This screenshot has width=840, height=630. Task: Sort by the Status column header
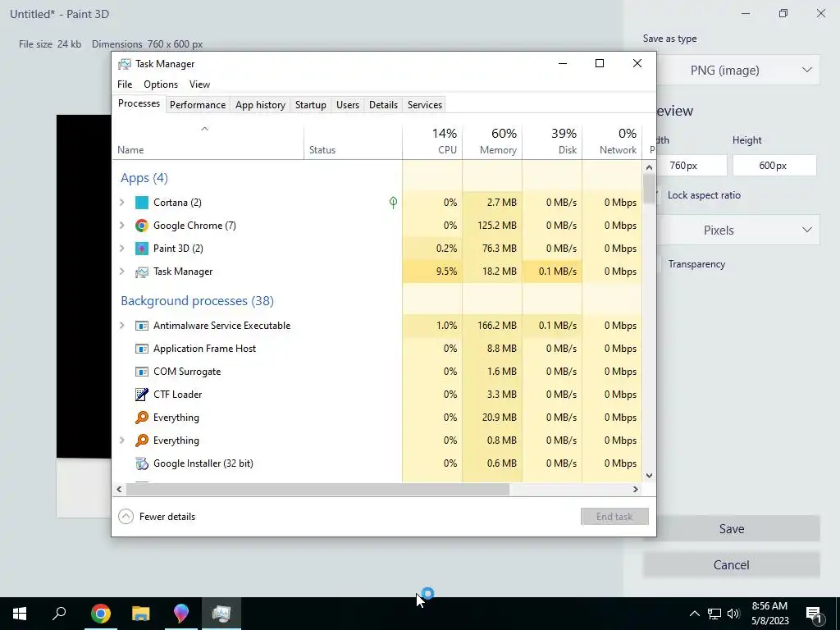(x=353, y=141)
